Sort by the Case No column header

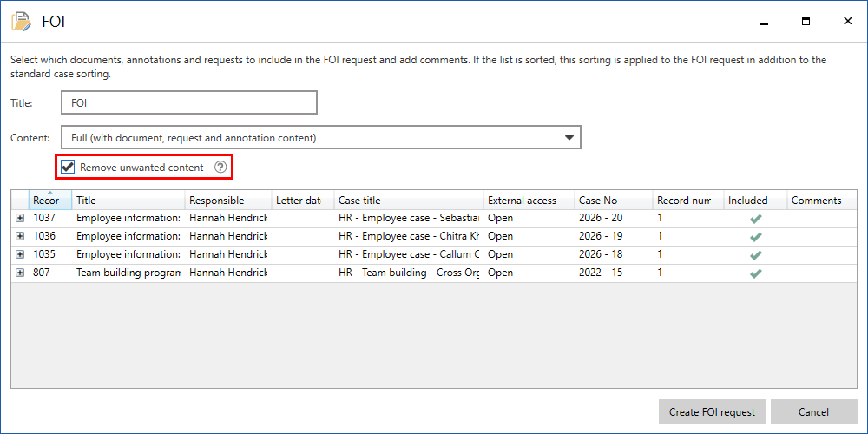pyautogui.click(x=612, y=201)
